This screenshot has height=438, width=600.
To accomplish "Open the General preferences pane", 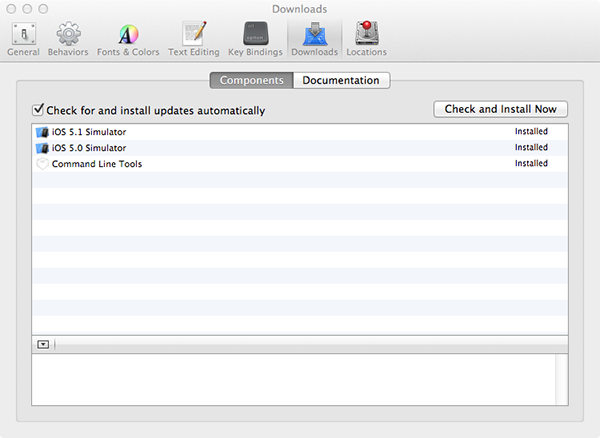I will (x=23, y=39).
